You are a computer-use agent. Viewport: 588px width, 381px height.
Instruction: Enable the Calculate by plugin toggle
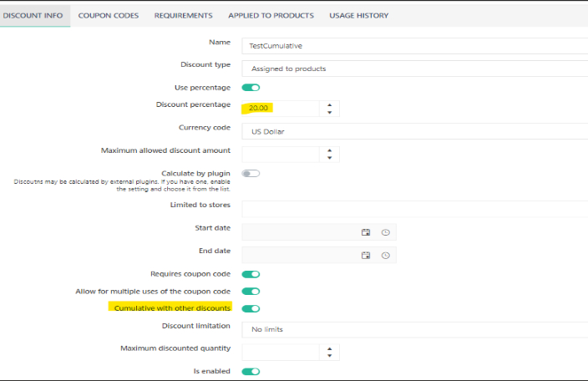click(x=251, y=173)
